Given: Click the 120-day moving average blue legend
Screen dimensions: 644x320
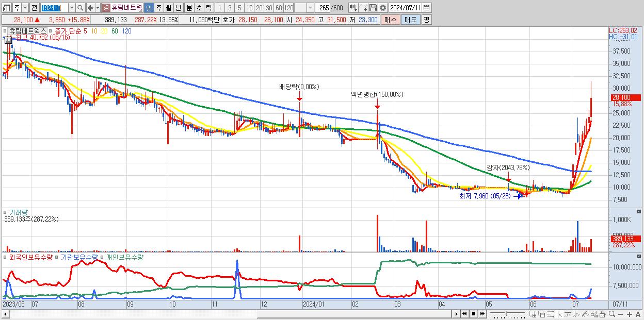Looking at the screenshot, I should [127, 31].
